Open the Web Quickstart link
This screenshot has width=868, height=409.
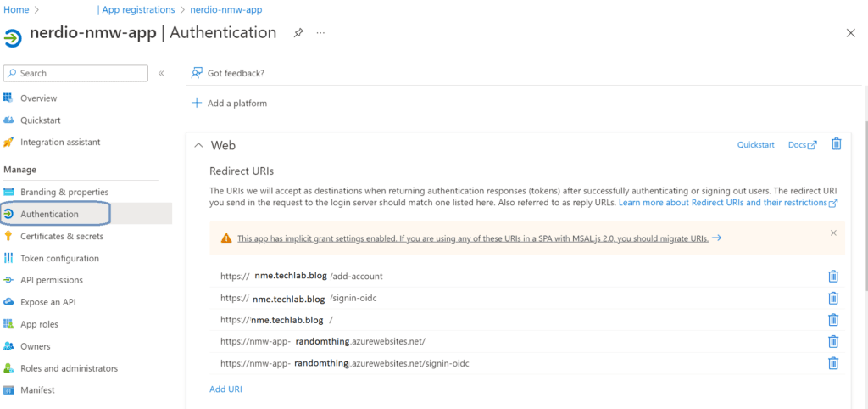(755, 145)
